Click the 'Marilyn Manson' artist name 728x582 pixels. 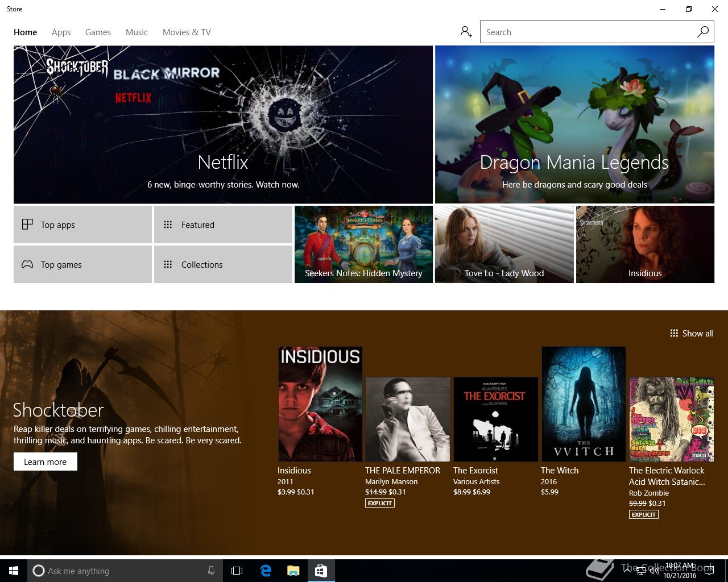click(x=391, y=481)
